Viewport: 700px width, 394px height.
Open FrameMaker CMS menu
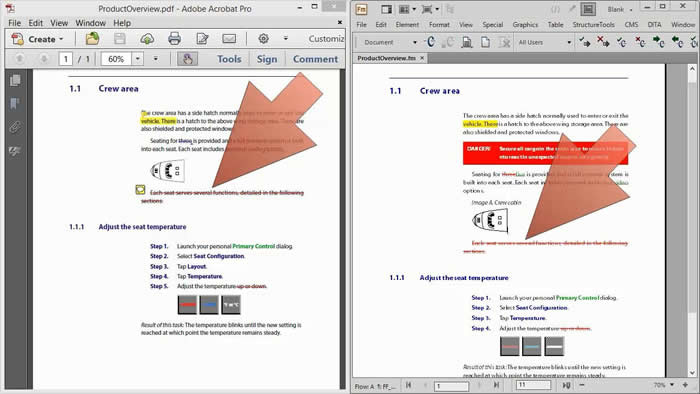point(631,25)
